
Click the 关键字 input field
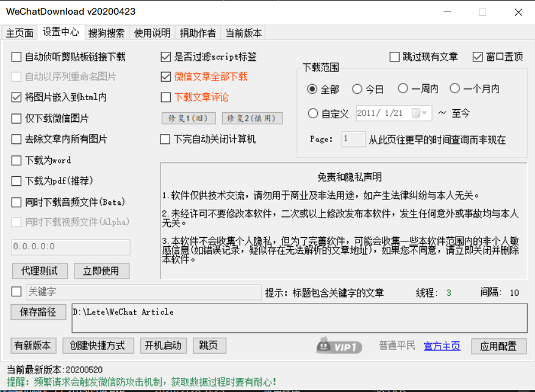(144, 293)
